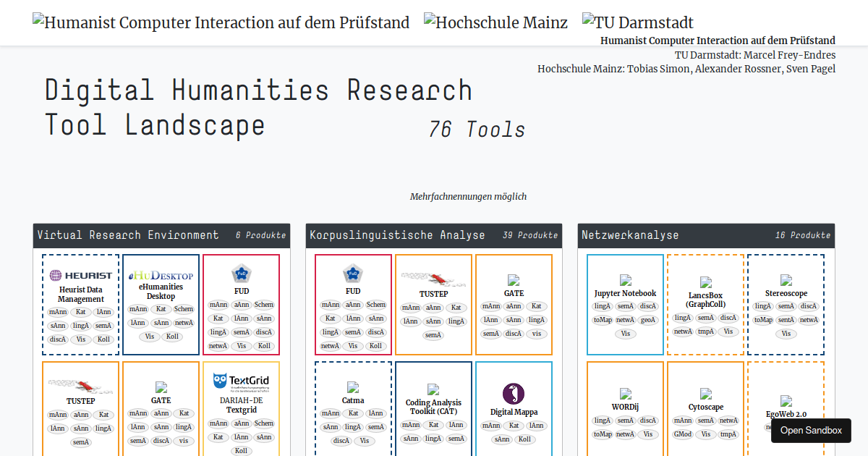
Task: Toggle the Vis tag under Heurist Data Management
Action: click(x=80, y=339)
